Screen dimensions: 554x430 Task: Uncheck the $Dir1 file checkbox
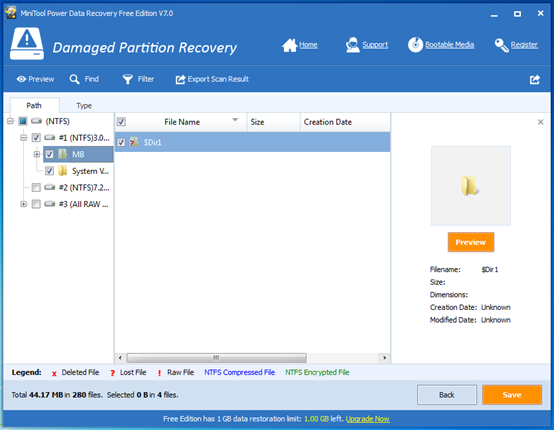121,142
